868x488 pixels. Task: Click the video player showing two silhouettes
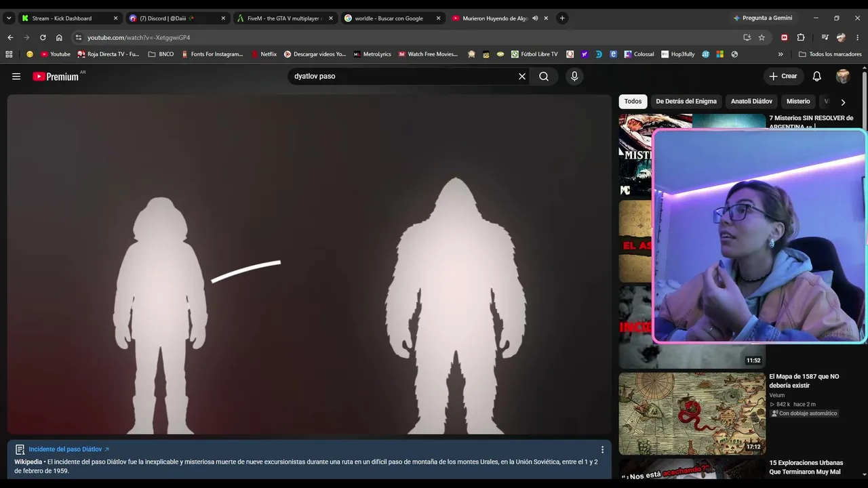point(309,264)
